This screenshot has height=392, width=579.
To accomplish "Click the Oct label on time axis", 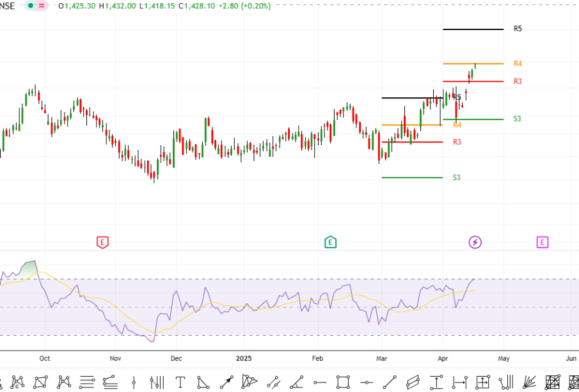I will click(45, 358).
